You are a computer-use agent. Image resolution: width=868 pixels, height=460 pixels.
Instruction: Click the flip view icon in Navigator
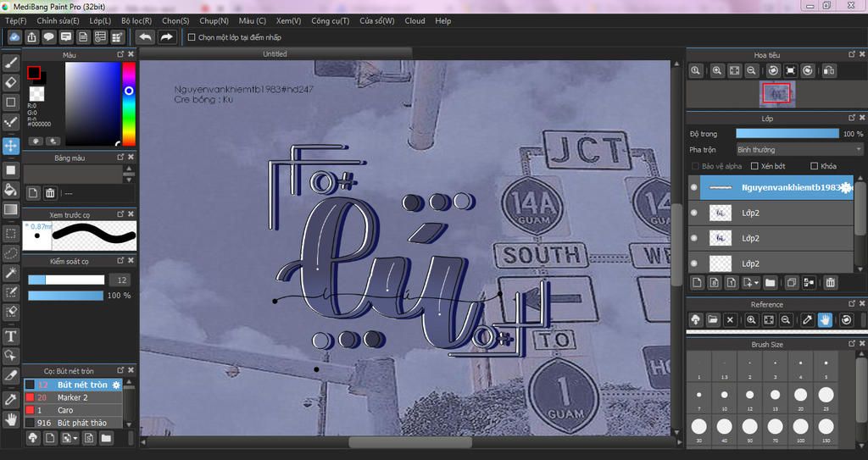click(x=829, y=71)
